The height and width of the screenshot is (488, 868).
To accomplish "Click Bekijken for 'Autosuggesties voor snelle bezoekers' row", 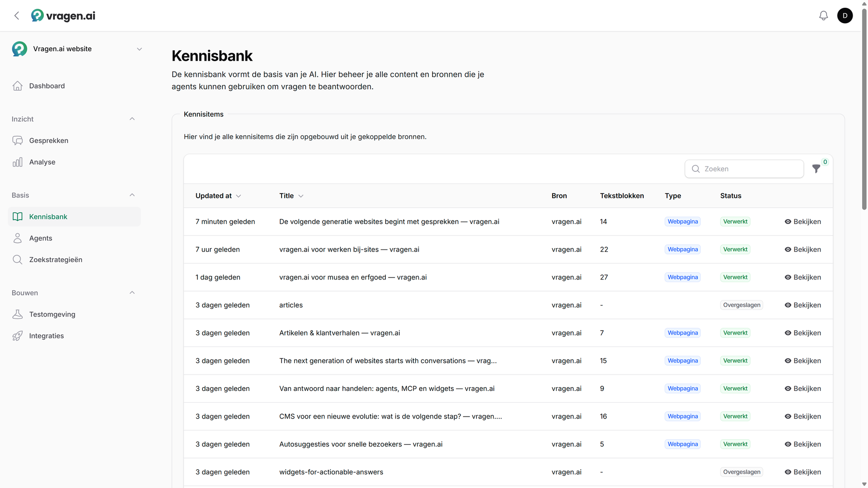I will (802, 445).
